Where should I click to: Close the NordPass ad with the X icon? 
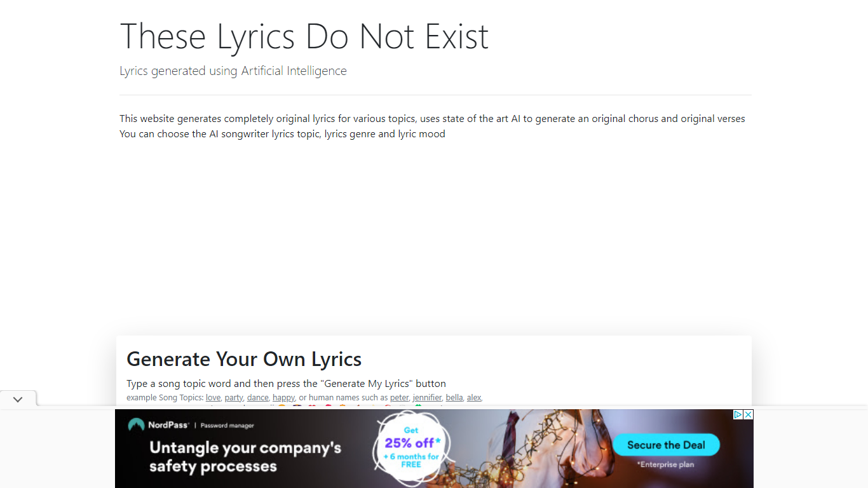(x=749, y=414)
